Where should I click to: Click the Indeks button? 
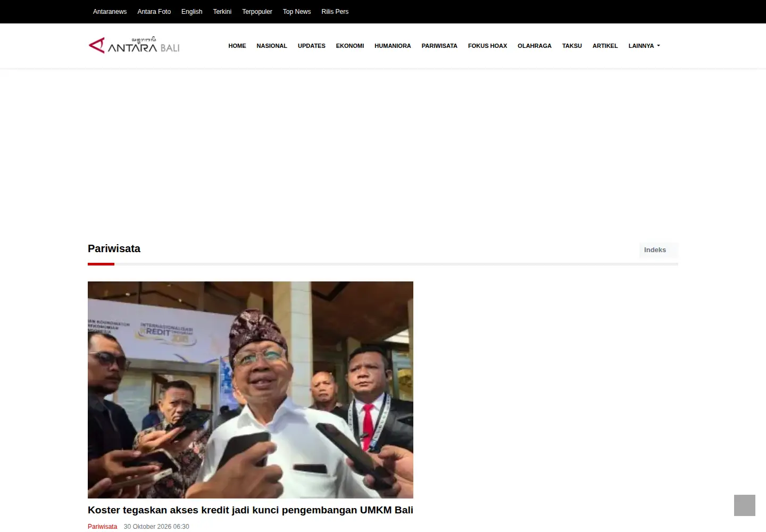click(659, 250)
